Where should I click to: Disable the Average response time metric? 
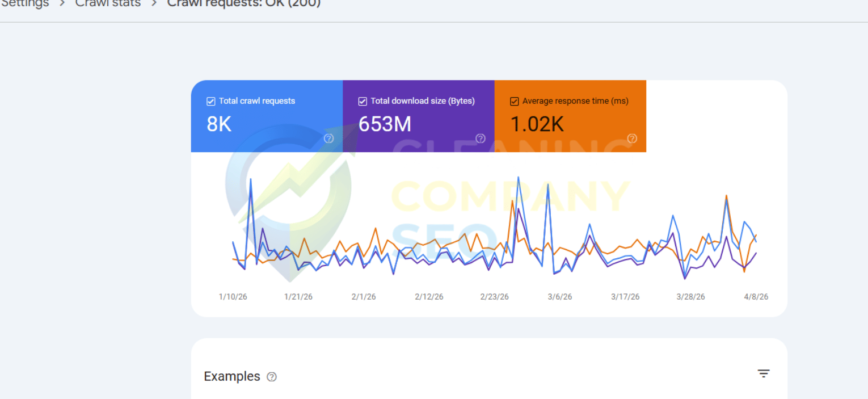(x=514, y=101)
